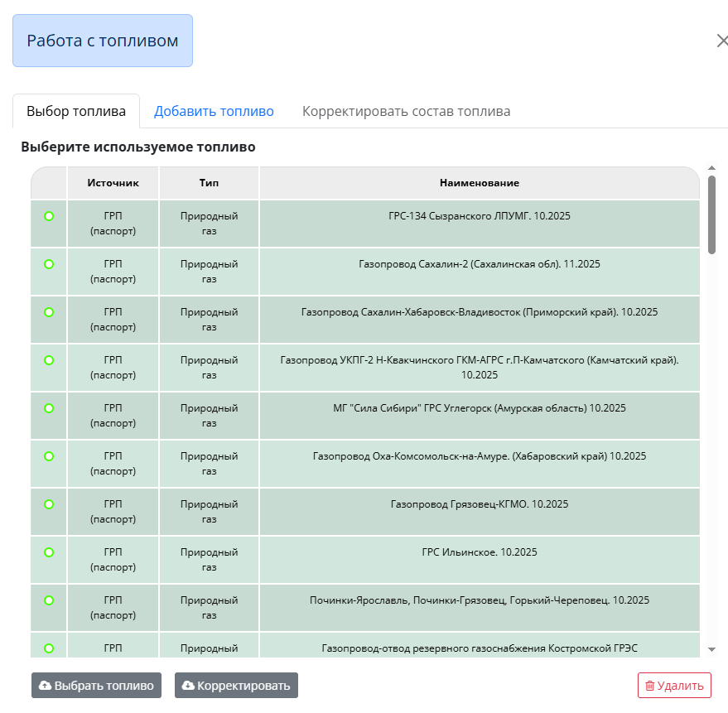
Task: Click Природный газ cell in Починки-Ярославль row
Action: 209,608
